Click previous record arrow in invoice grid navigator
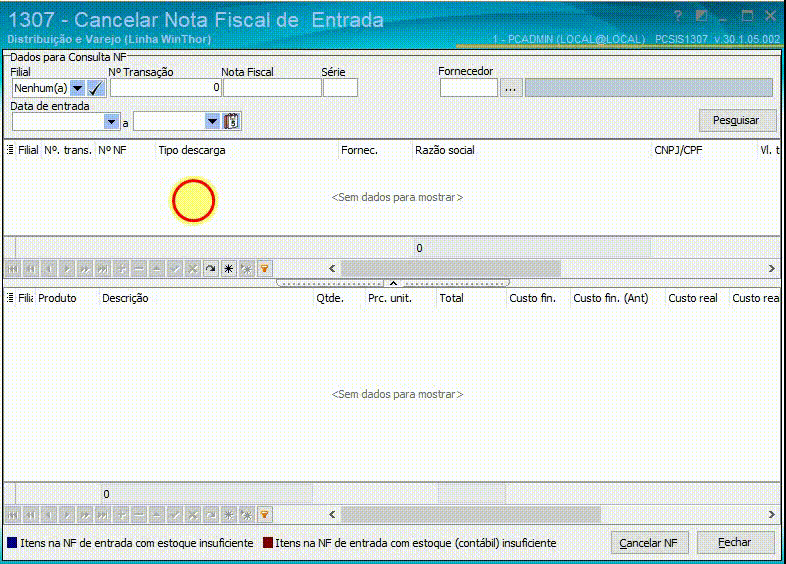Viewport: 786px width, 564px height. coord(49,269)
